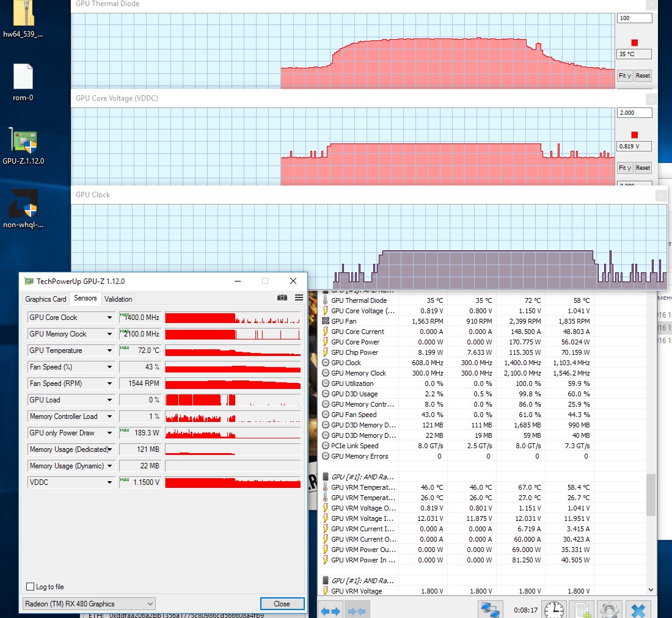Switch to Graphics Card tab
Image resolution: width=672 pixels, height=618 pixels.
click(45, 299)
